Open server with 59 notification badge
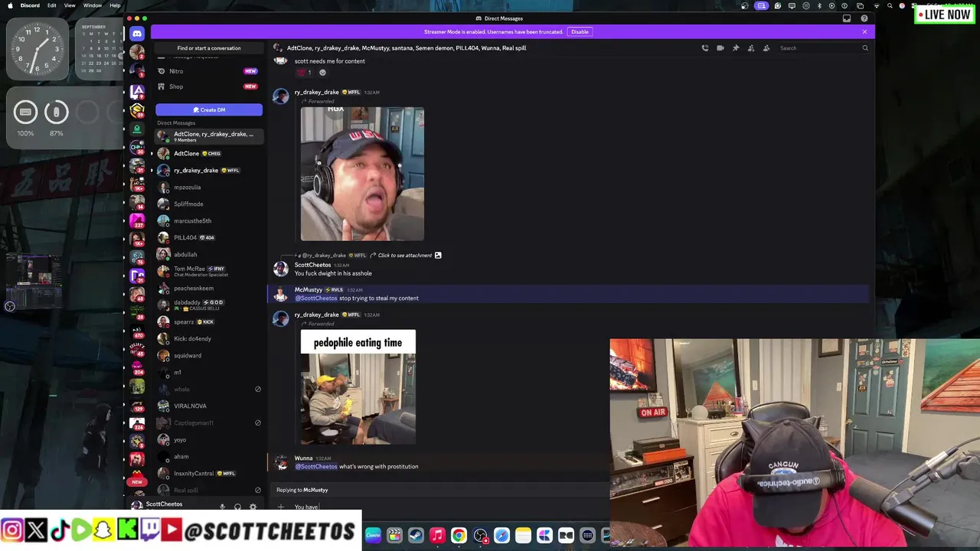The image size is (980, 551). click(x=137, y=109)
